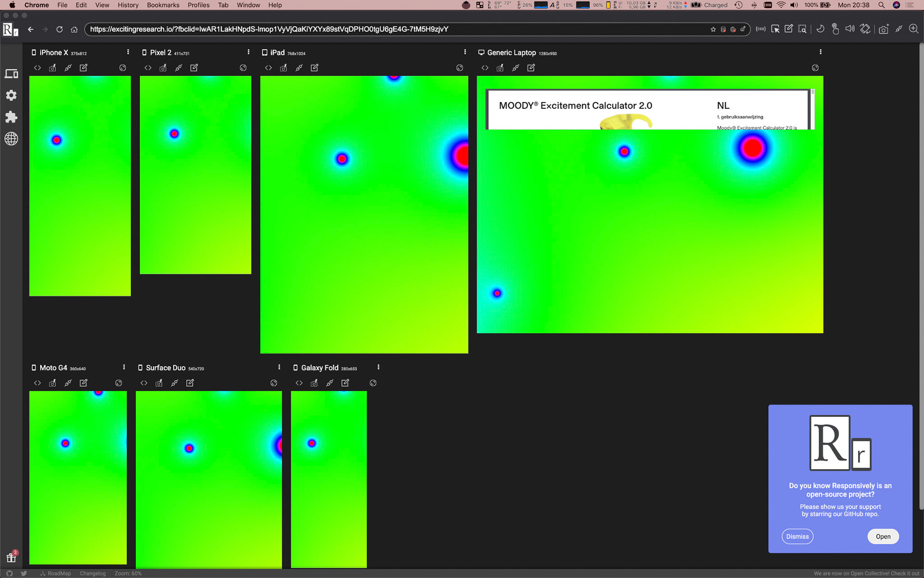The height and width of the screenshot is (578, 924).
Task: Open iPhone X three-dot options menu
Action: (x=128, y=52)
